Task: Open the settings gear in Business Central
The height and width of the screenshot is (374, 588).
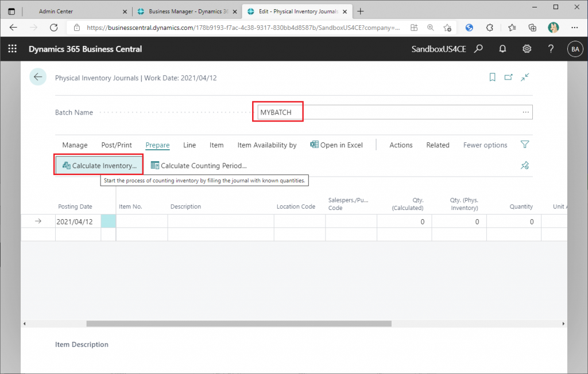Action: pyautogui.click(x=527, y=49)
